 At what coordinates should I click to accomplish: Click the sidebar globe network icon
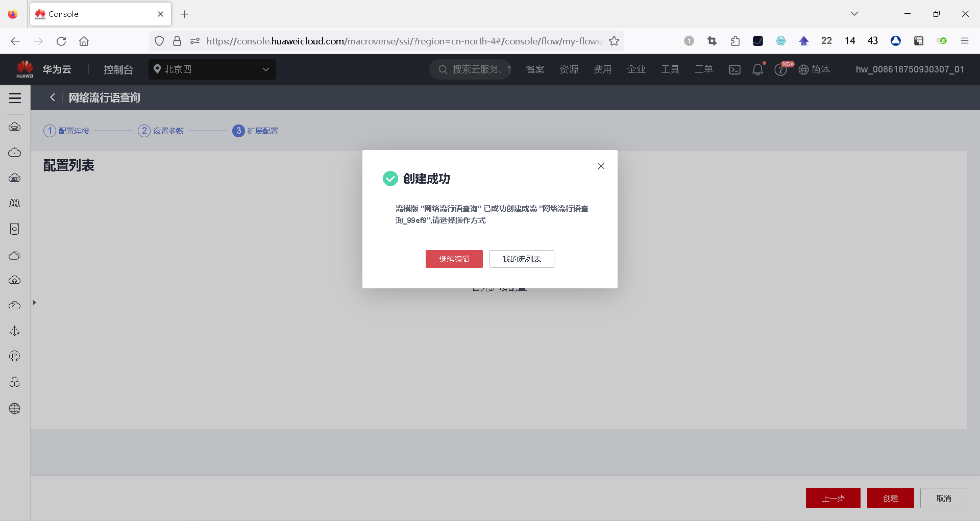15,408
